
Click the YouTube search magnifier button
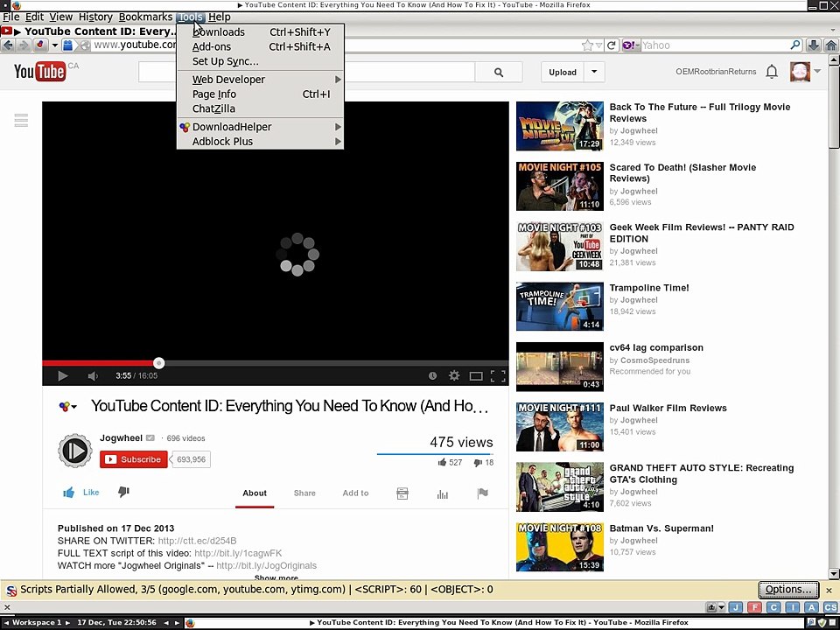[499, 73]
